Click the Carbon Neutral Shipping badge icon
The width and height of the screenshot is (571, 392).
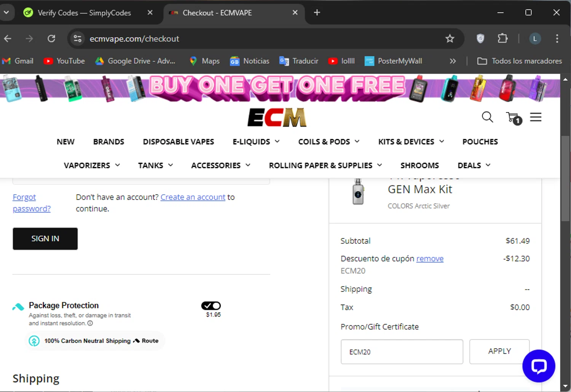click(x=34, y=341)
